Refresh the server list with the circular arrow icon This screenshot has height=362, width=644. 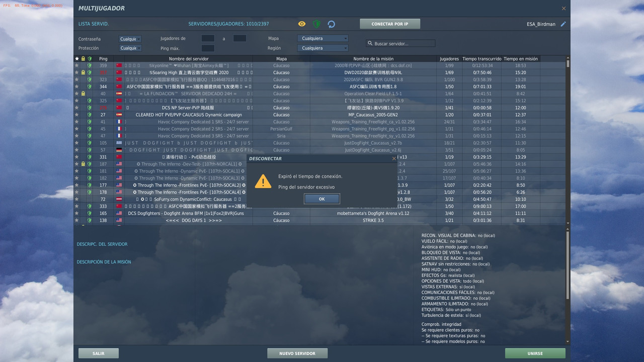pyautogui.click(x=331, y=24)
